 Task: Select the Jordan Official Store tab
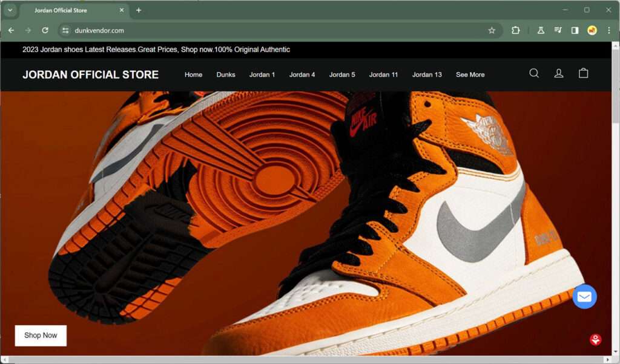(x=73, y=10)
